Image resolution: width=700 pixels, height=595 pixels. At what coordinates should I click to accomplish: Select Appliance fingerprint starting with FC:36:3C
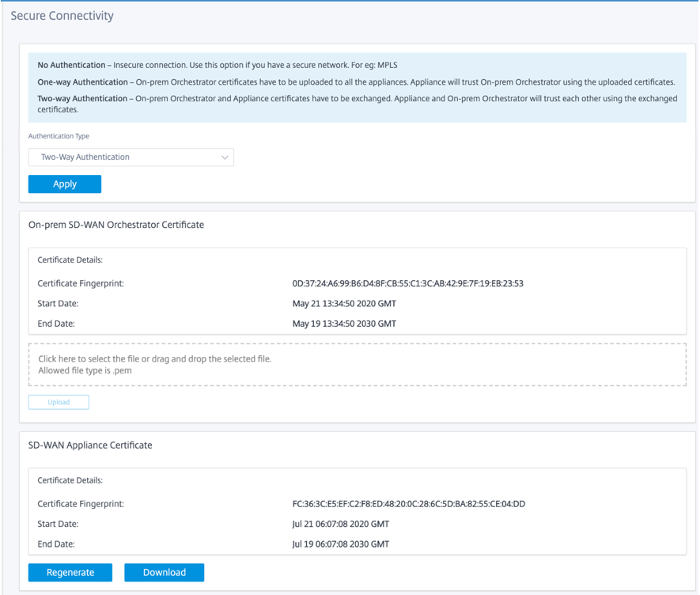click(409, 504)
